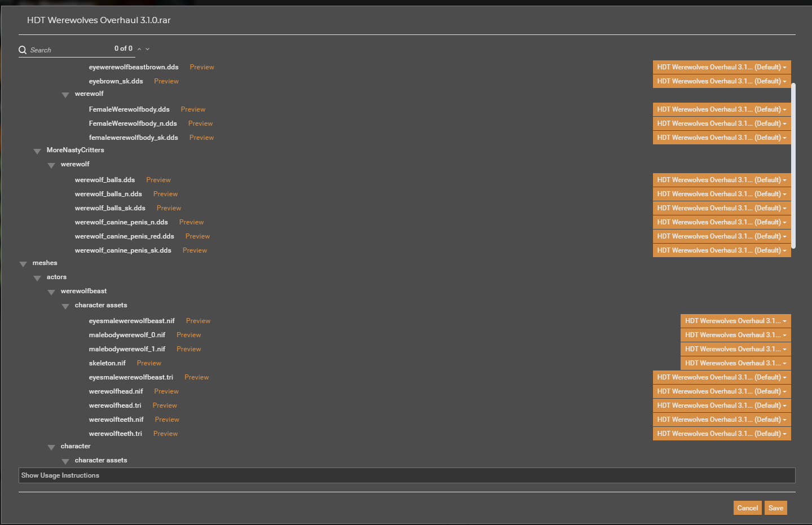Screen dimensions: 812x525
Task: Collapse the meshes folder triangle
Action: [23, 264]
